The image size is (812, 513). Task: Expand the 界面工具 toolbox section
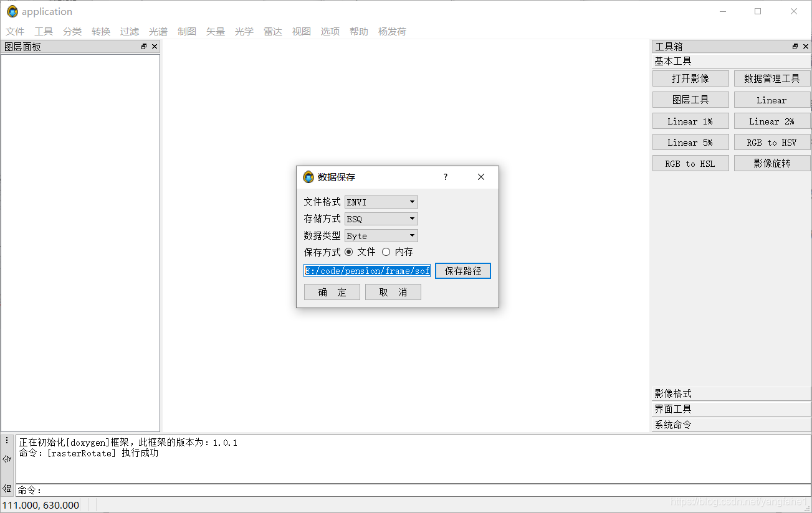(731, 409)
